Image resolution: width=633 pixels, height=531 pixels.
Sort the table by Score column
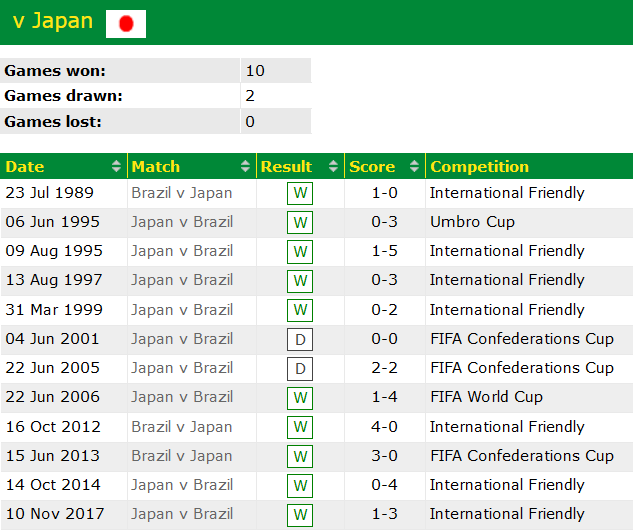pos(384,167)
